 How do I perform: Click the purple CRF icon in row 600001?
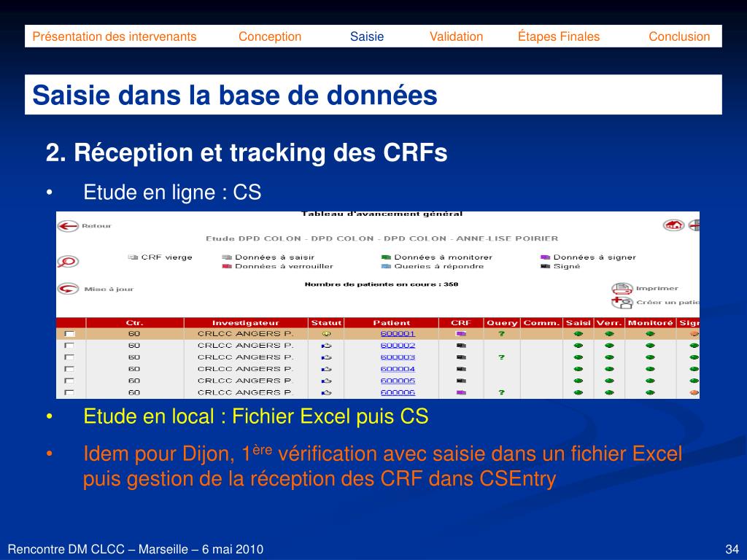pyautogui.click(x=461, y=334)
